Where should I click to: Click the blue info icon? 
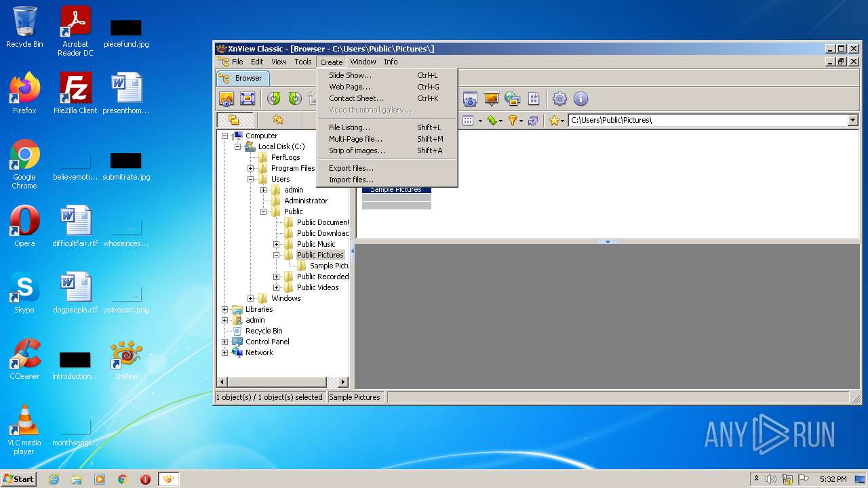580,99
